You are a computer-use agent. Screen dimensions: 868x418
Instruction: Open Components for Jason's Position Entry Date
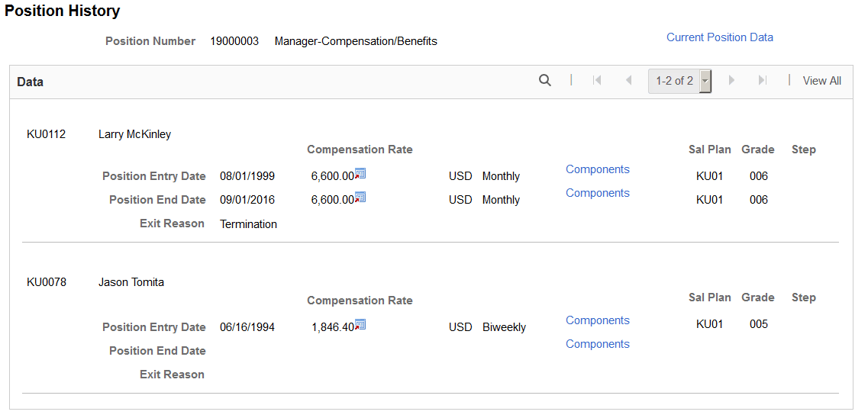point(597,320)
